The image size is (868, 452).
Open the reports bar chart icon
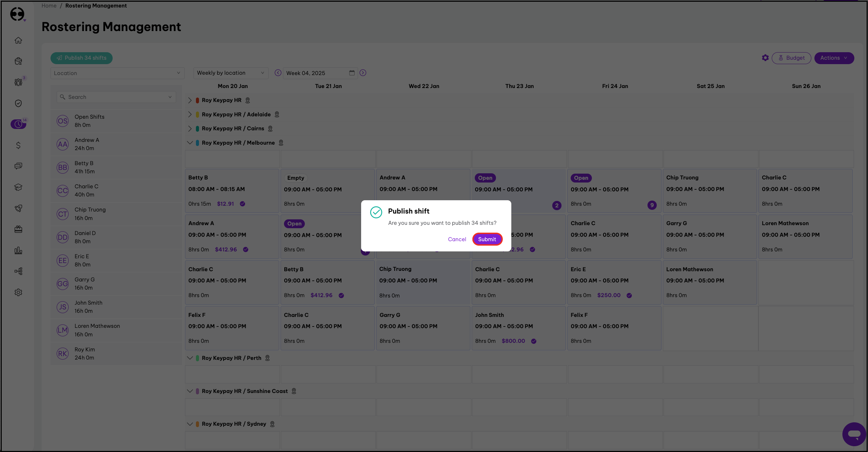point(18,251)
